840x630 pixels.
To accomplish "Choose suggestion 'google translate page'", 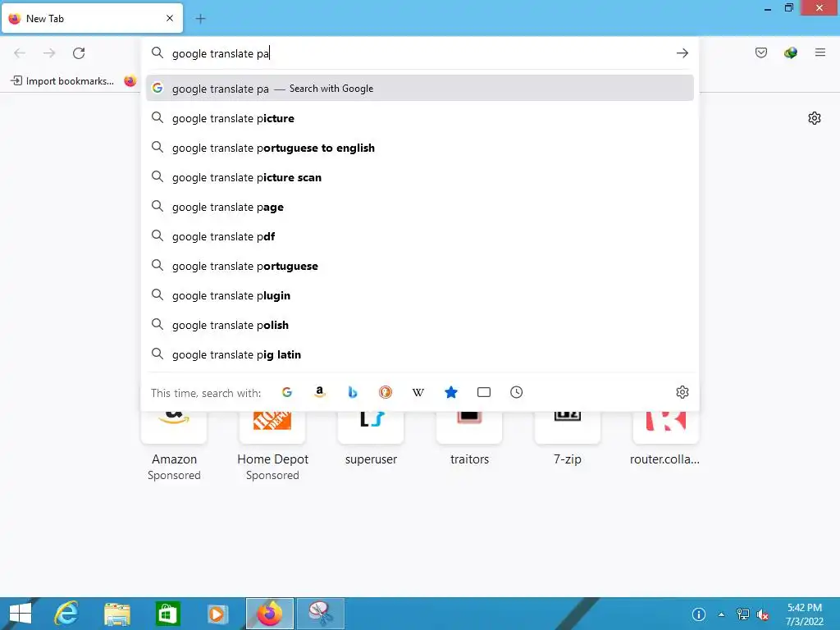I will pyautogui.click(x=419, y=206).
